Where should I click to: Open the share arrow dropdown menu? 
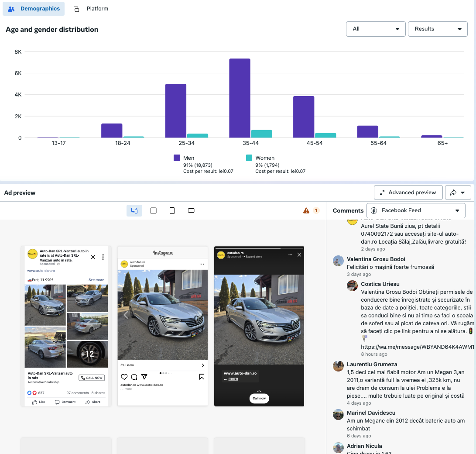point(458,193)
